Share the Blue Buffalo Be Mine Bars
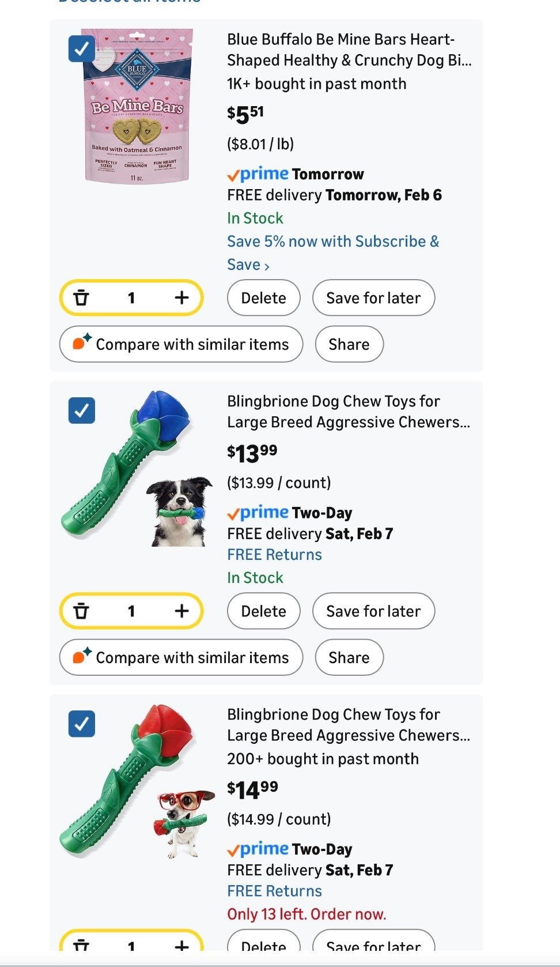 [x=349, y=344]
